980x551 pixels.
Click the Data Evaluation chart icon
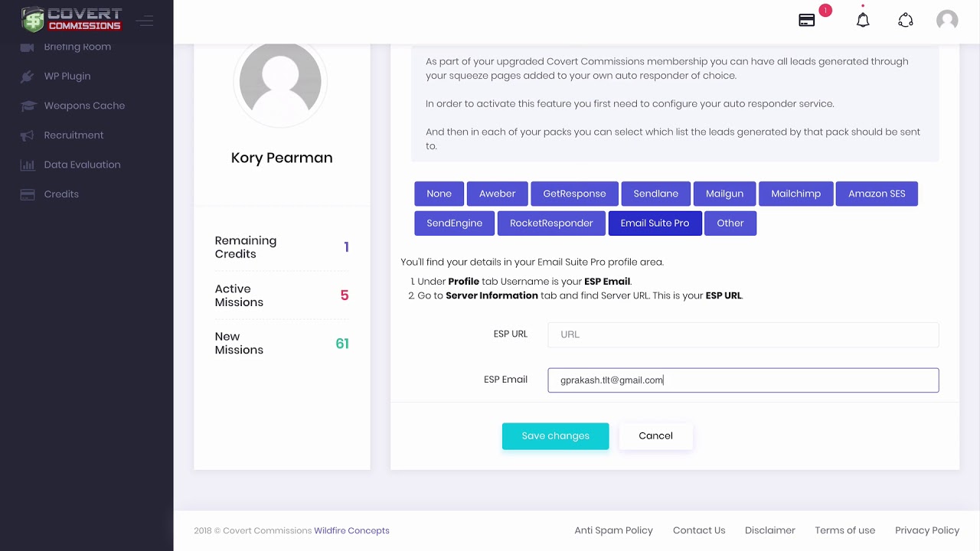point(28,165)
